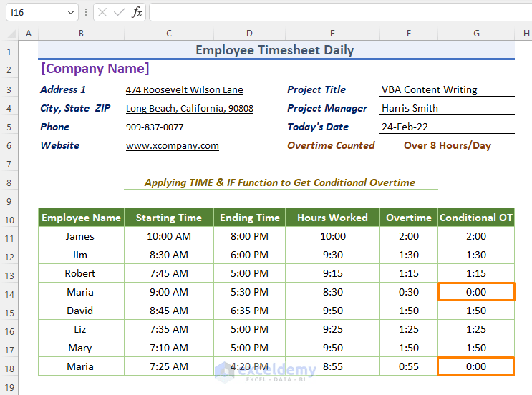
Task: Click the Hours Worked table header
Action: tap(332, 218)
